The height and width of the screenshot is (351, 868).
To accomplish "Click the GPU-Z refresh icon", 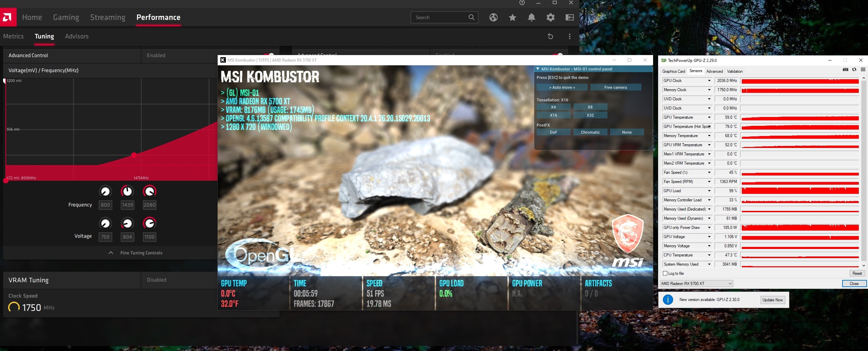I will pyautogui.click(x=854, y=69).
